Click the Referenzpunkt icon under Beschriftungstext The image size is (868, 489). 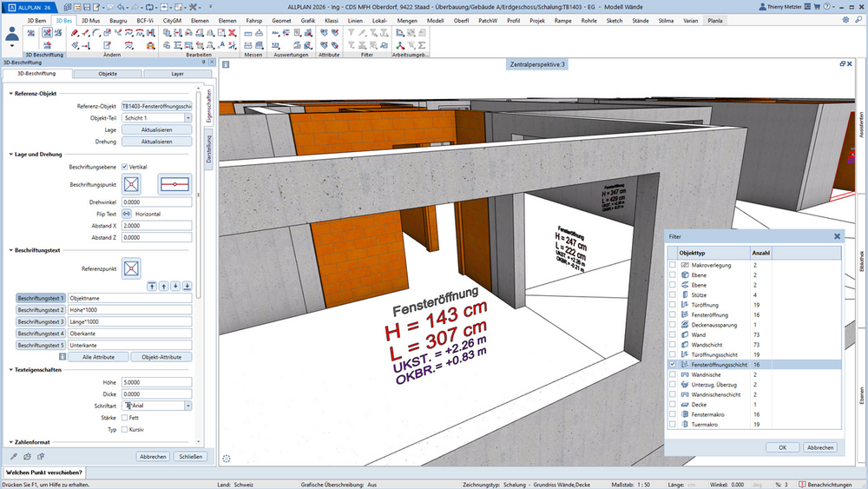coord(131,268)
